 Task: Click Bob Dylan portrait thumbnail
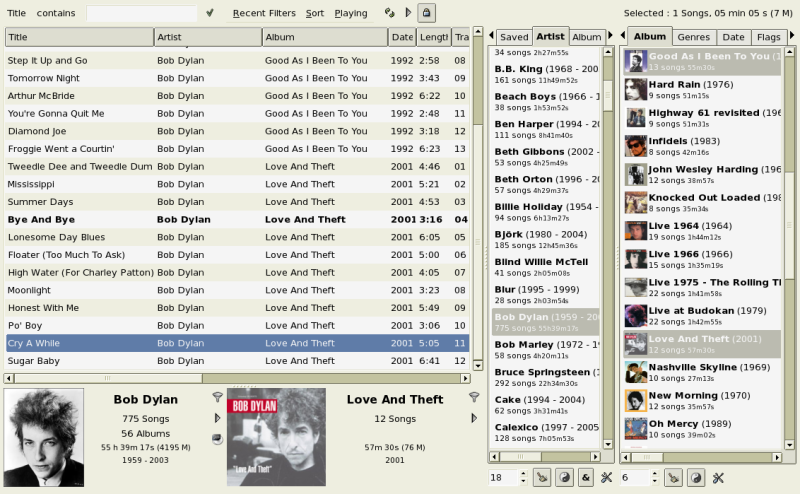[x=44, y=437]
